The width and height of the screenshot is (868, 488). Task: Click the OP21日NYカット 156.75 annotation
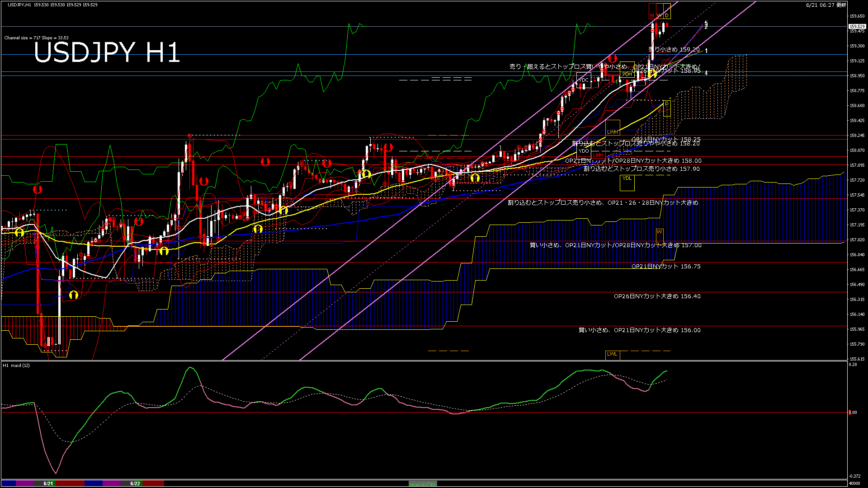[666, 266]
